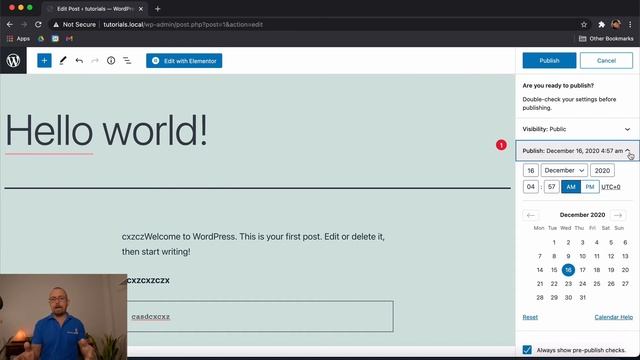Expand the Visibility: Public section
This screenshot has width=640, height=360.
tap(577, 129)
